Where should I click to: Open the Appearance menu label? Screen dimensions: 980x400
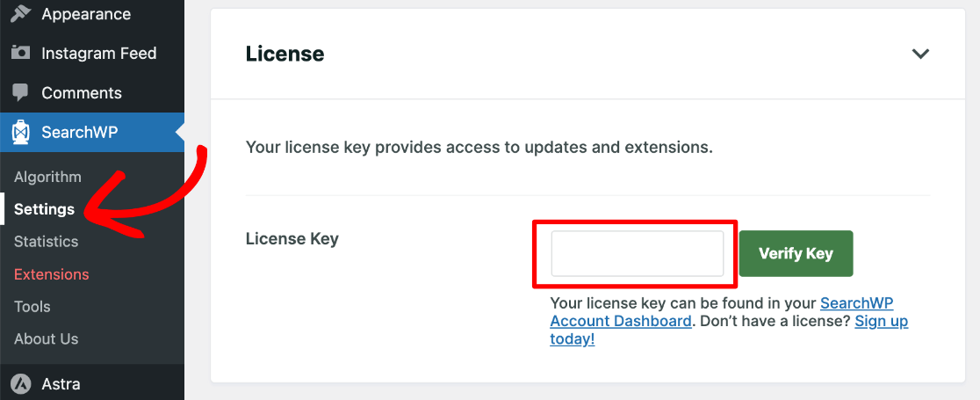point(86,14)
